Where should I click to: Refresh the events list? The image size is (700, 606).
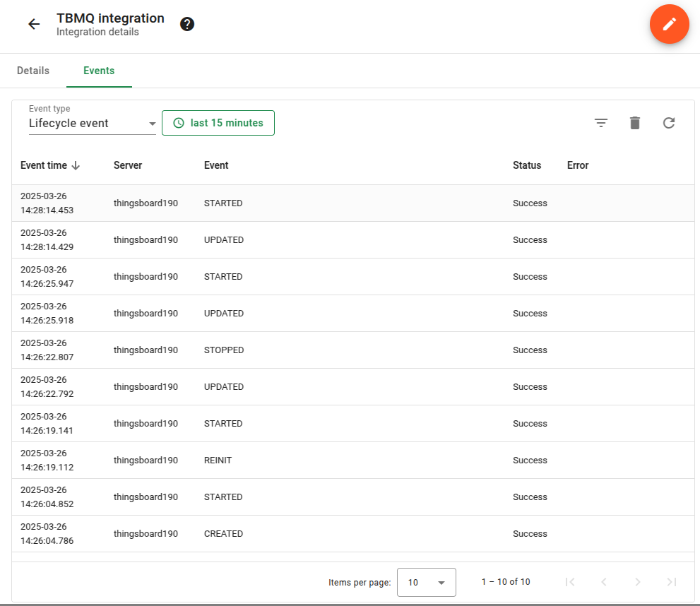point(669,123)
